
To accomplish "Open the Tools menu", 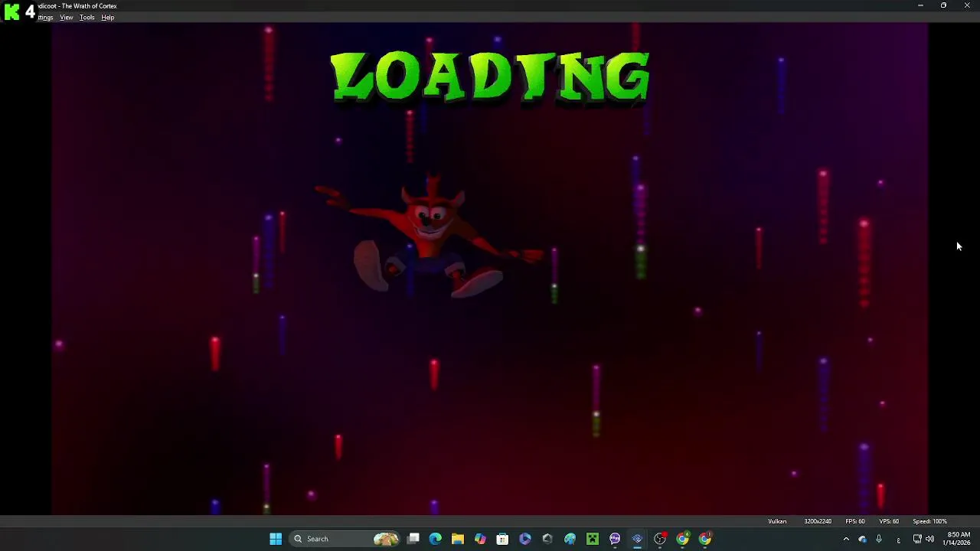I will click(87, 18).
